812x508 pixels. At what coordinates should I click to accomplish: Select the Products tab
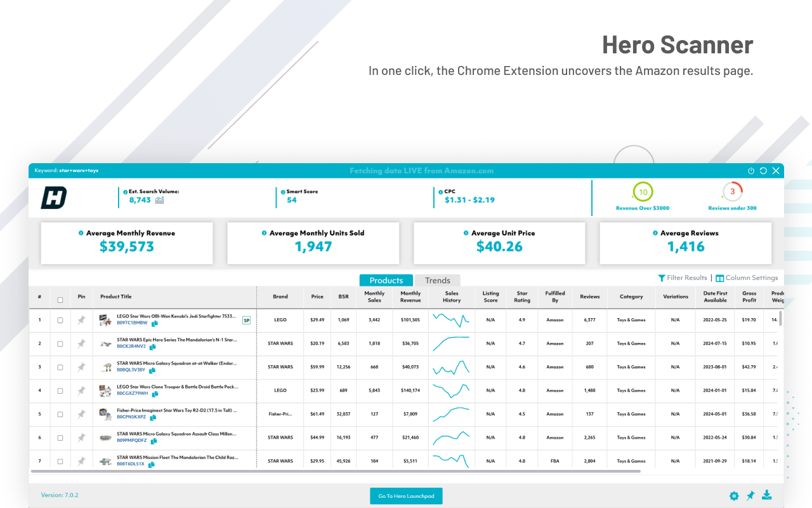pyautogui.click(x=386, y=280)
